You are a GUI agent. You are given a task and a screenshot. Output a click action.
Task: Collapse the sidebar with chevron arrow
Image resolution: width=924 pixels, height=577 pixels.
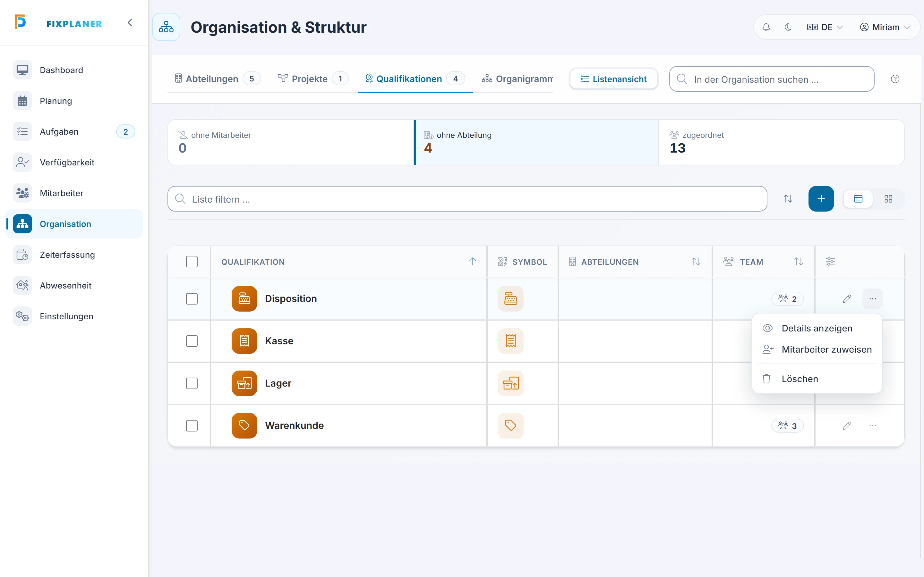[x=130, y=23]
